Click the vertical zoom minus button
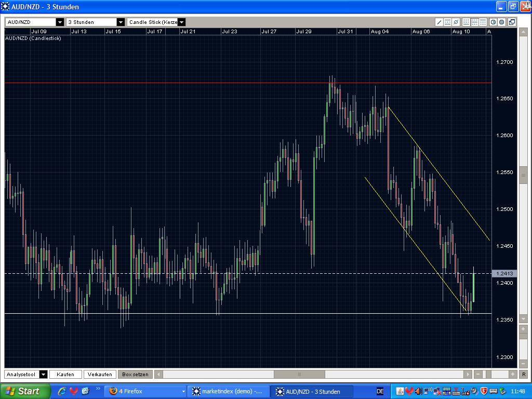Screen dimensions: 532x399 click(x=523, y=364)
